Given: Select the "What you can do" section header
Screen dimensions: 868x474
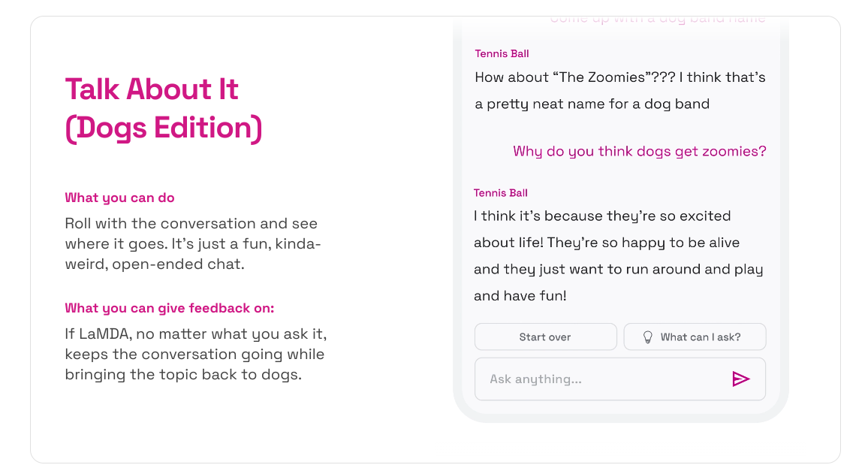Looking at the screenshot, I should pyautogui.click(x=119, y=198).
